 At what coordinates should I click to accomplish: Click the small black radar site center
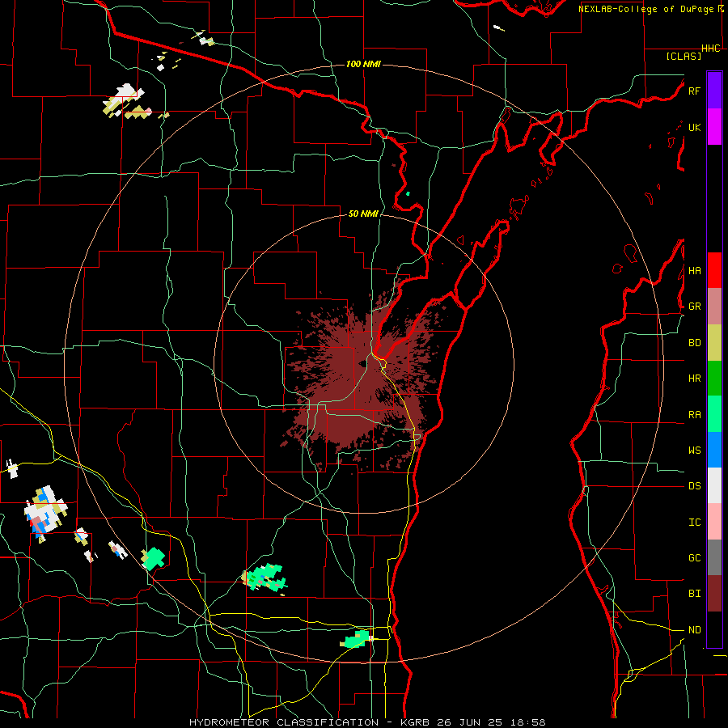pyautogui.click(x=362, y=364)
